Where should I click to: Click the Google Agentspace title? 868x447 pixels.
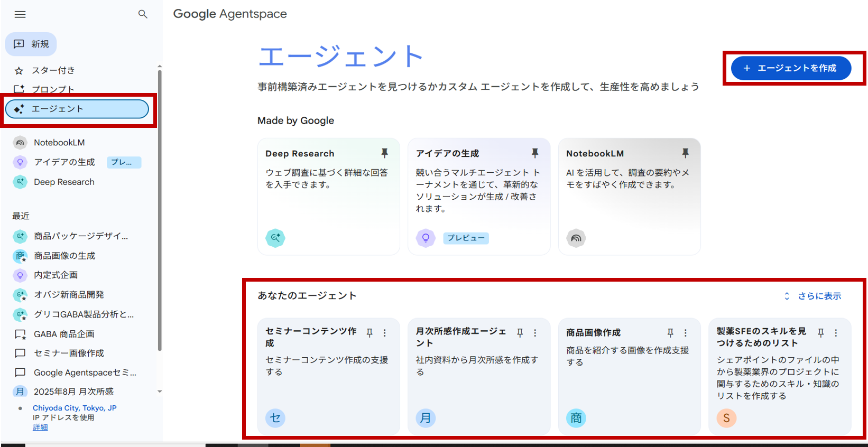tap(230, 14)
